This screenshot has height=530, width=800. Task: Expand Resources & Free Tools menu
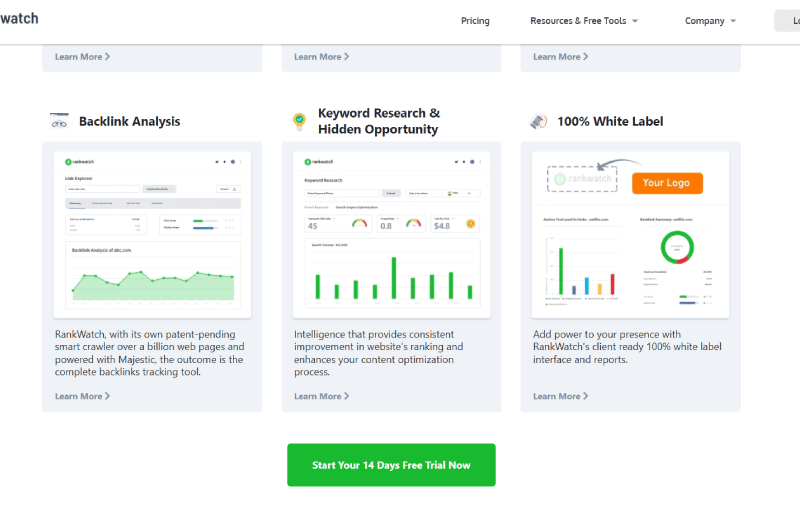pos(584,21)
